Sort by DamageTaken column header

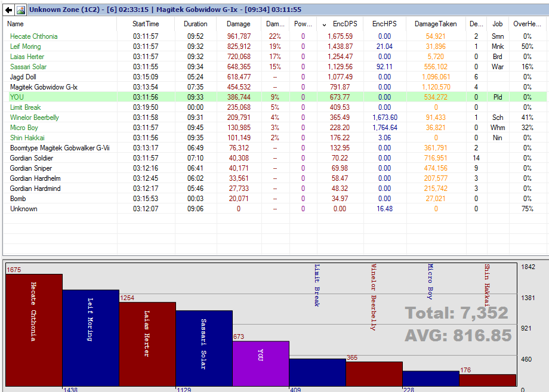click(x=436, y=24)
